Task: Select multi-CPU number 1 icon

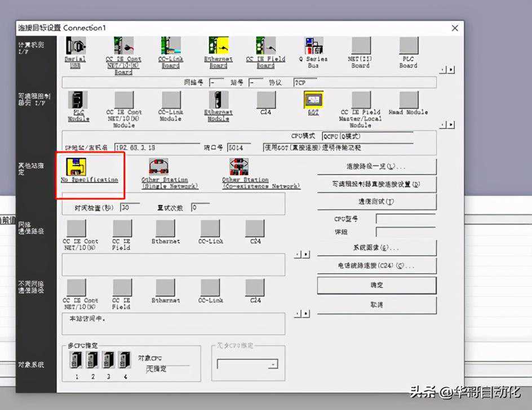Action: [x=76, y=359]
